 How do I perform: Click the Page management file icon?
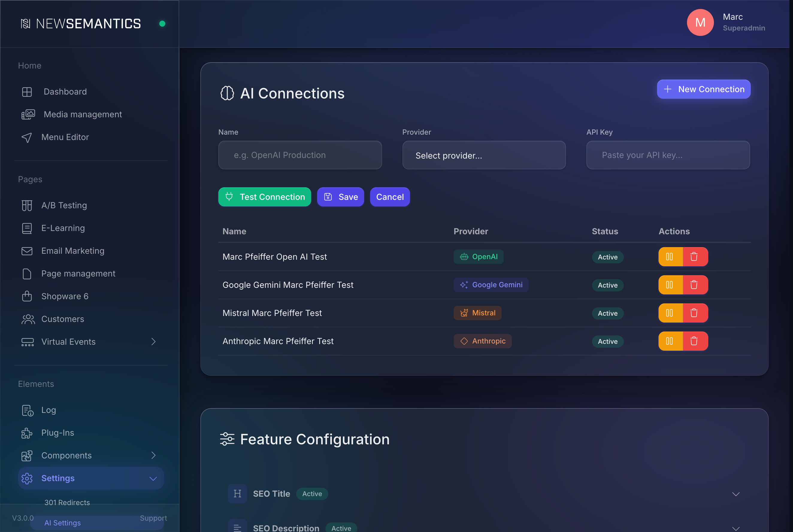pos(27,274)
